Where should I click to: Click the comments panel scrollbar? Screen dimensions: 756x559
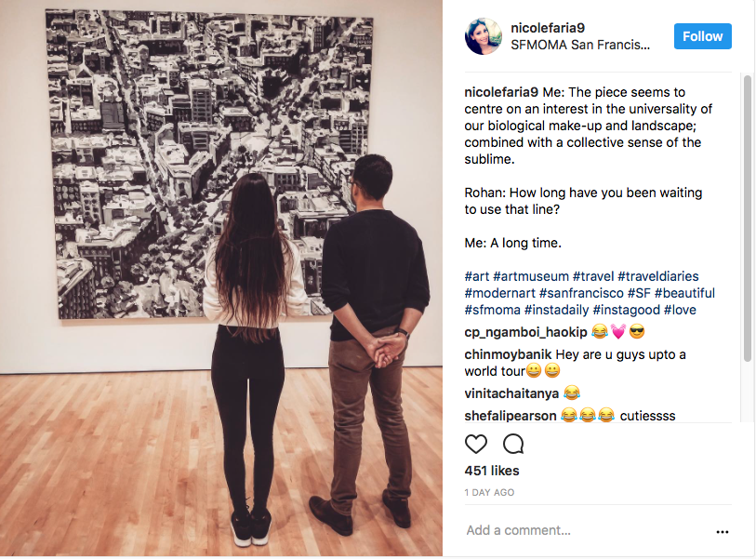[748, 219]
